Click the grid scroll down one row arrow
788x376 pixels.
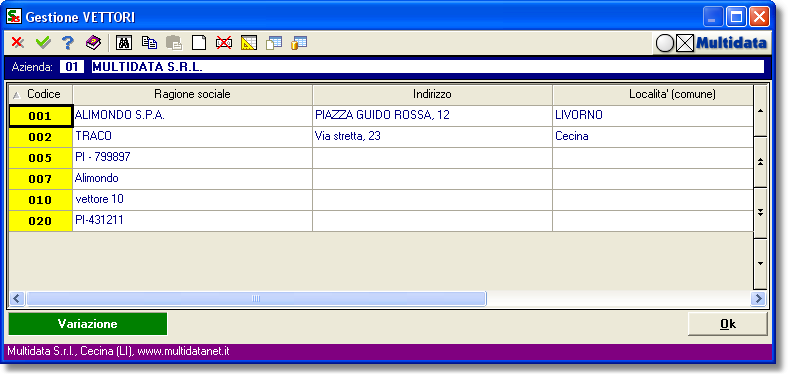pyautogui.click(x=760, y=263)
